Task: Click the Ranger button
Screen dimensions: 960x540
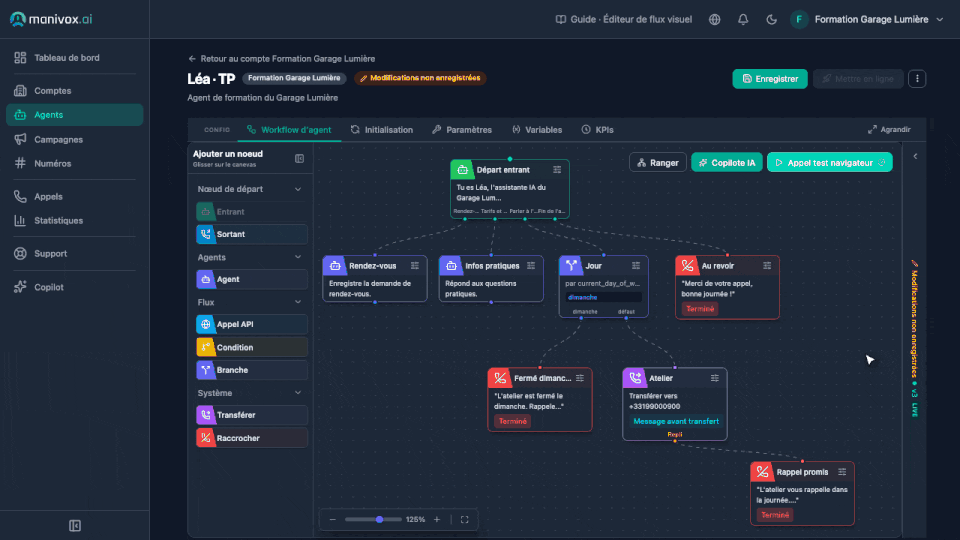Action: [x=658, y=163]
